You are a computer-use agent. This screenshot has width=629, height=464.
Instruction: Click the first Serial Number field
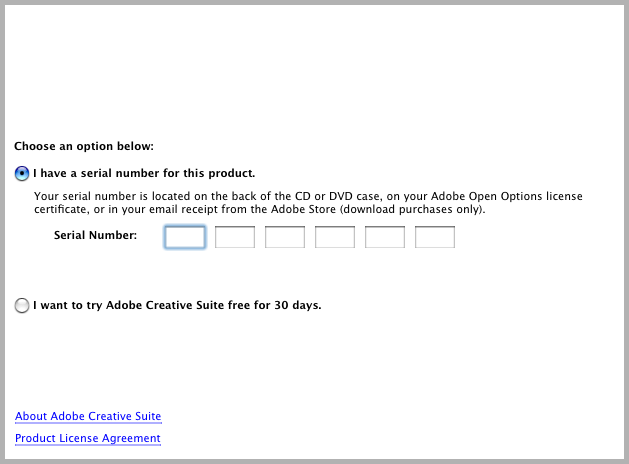pos(185,237)
